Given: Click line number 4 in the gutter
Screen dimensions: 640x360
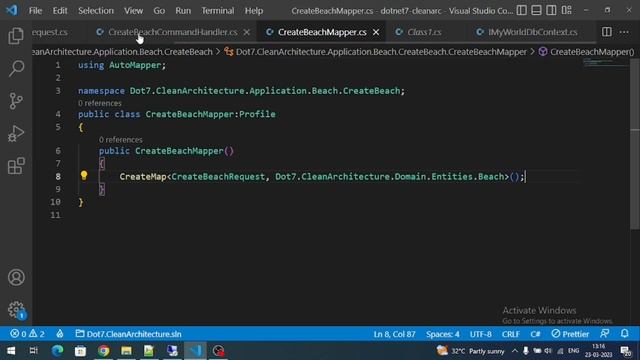Looking at the screenshot, I should click(x=58, y=114).
